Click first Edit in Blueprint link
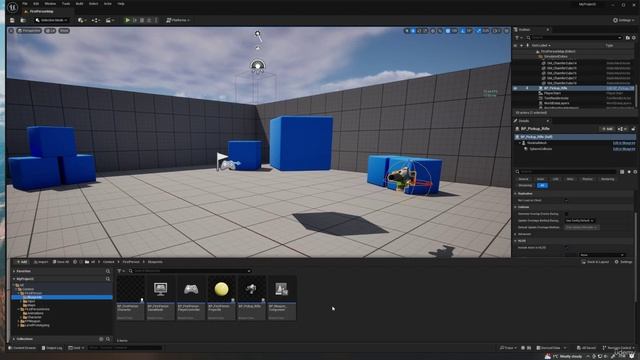Viewport: 640px width, 360px height. pyautogui.click(x=624, y=143)
